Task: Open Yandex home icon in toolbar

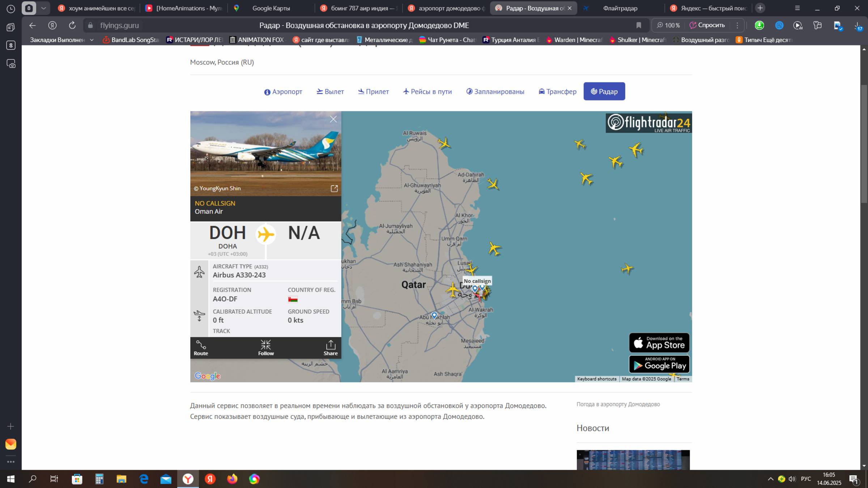Action: [x=52, y=25]
